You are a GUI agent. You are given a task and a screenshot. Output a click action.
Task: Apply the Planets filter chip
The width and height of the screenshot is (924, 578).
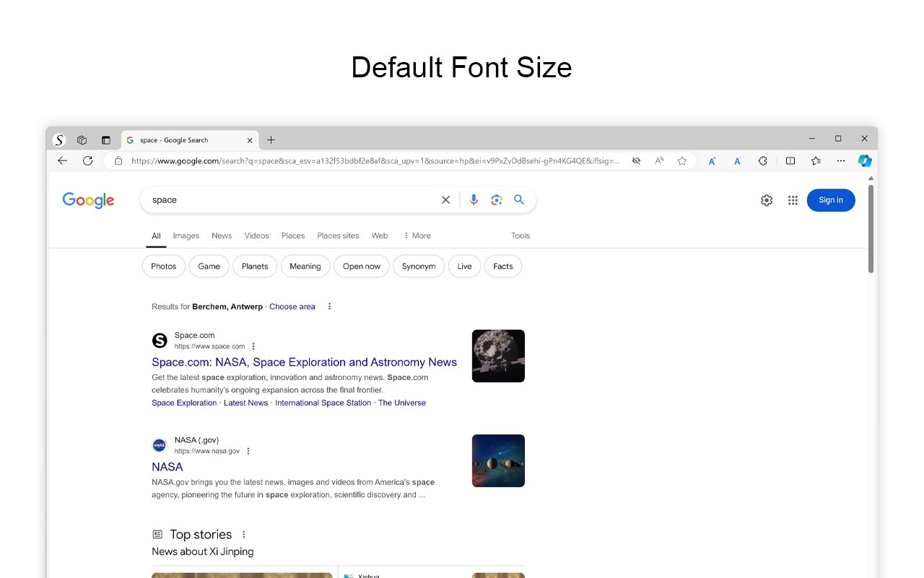tap(255, 267)
